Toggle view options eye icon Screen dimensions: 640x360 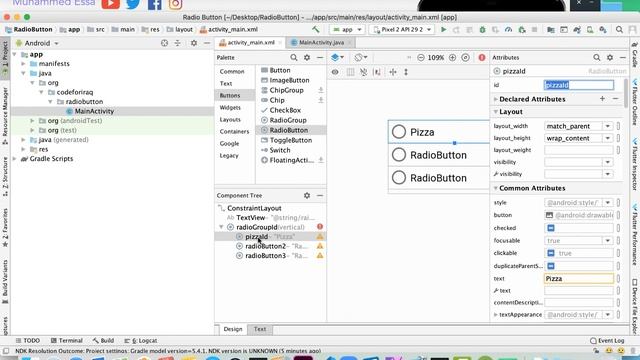click(x=335, y=72)
